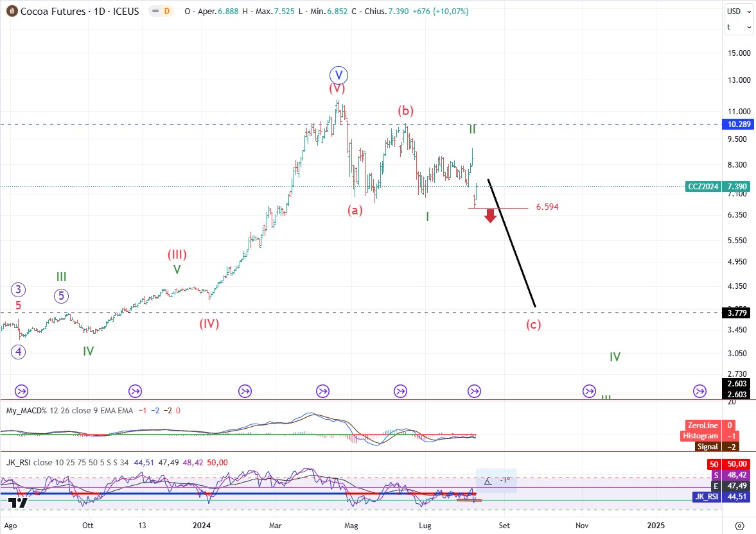The image size is (756, 534).
Task: Select the red (V) wave label
Action: [337, 88]
